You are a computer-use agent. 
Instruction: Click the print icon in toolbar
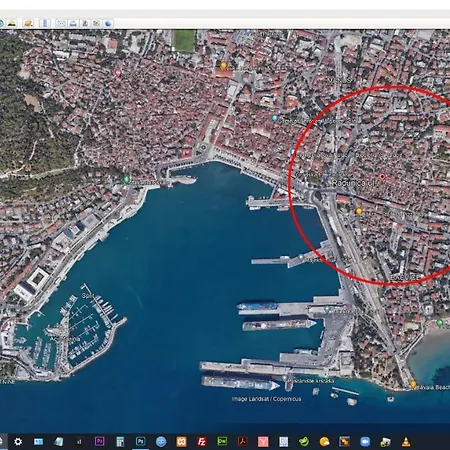pos(73,24)
